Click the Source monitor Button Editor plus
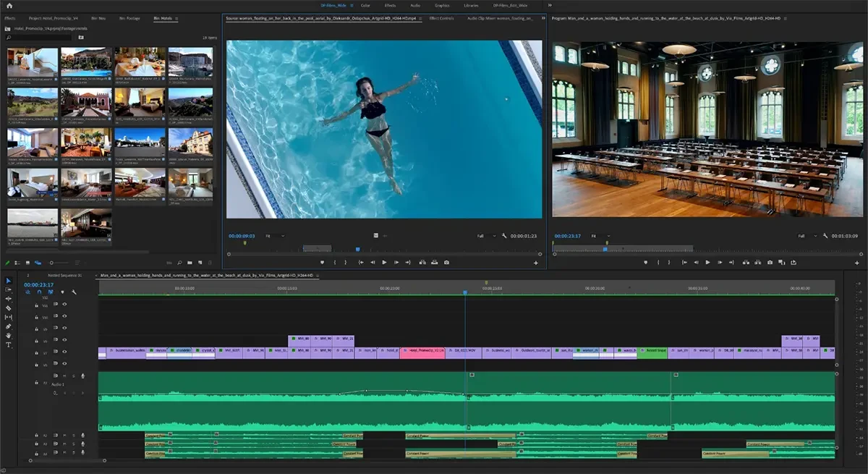The width and height of the screenshot is (868, 474). pos(535,263)
